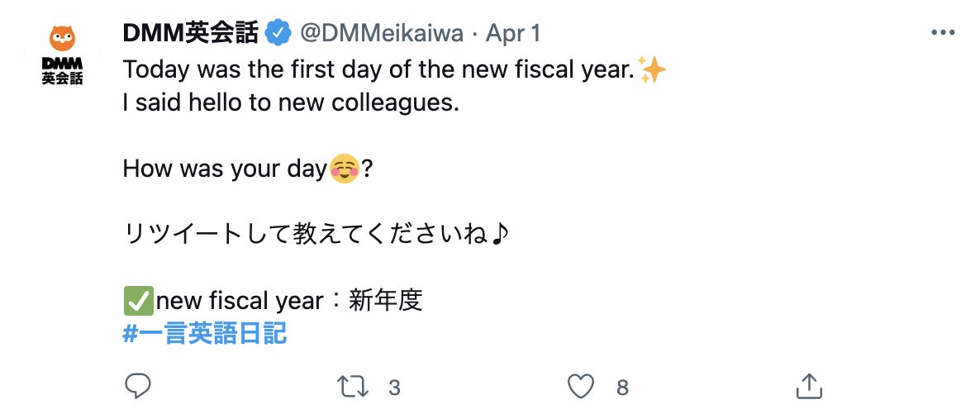Viewport: 980px width, 419px height.
Task: Open the share tweet upload icon
Action: [808, 385]
